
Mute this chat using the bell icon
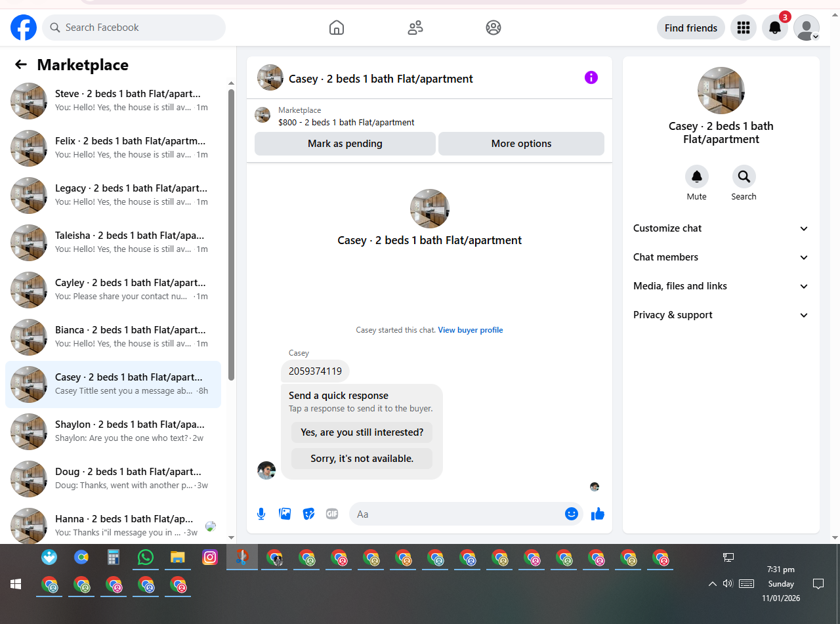[x=697, y=177]
